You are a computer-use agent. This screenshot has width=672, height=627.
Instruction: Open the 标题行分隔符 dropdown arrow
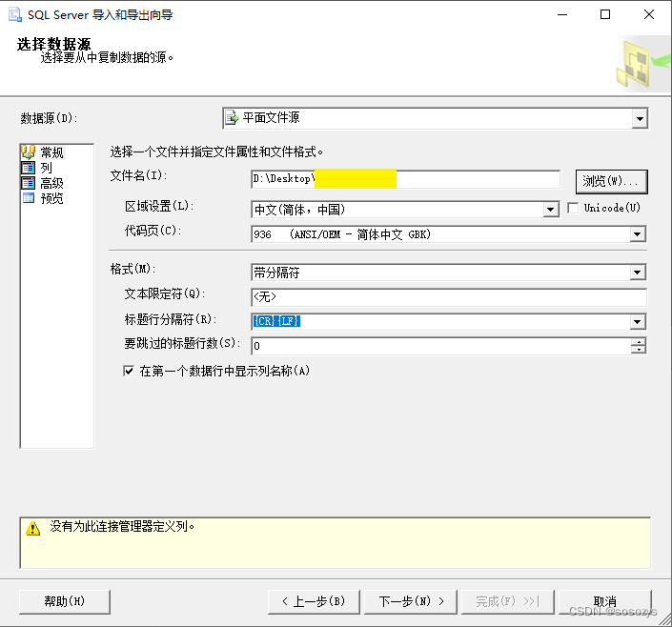(x=638, y=321)
